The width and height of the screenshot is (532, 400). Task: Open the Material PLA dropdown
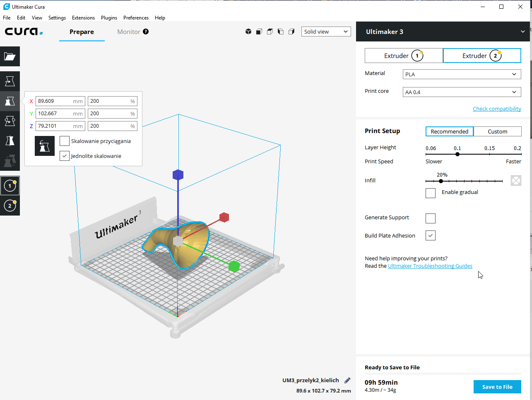click(x=462, y=74)
